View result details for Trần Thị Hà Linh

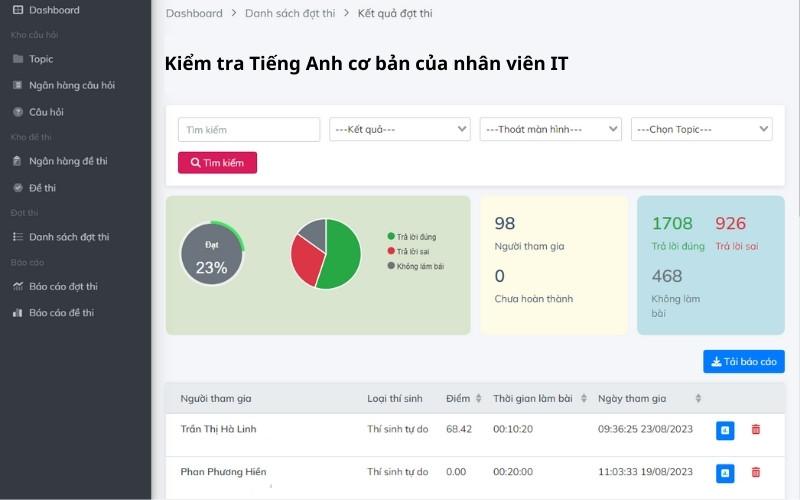pyautogui.click(x=725, y=430)
